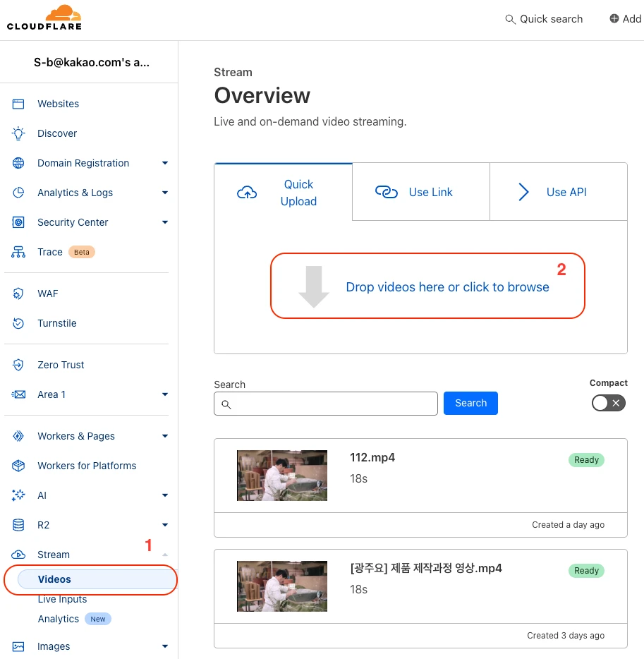Click the Use API chevron icon

(x=523, y=192)
